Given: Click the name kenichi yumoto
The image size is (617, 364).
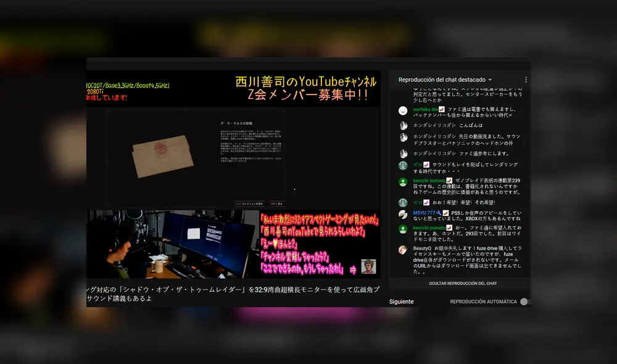Looking at the screenshot, I should [429, 180].
